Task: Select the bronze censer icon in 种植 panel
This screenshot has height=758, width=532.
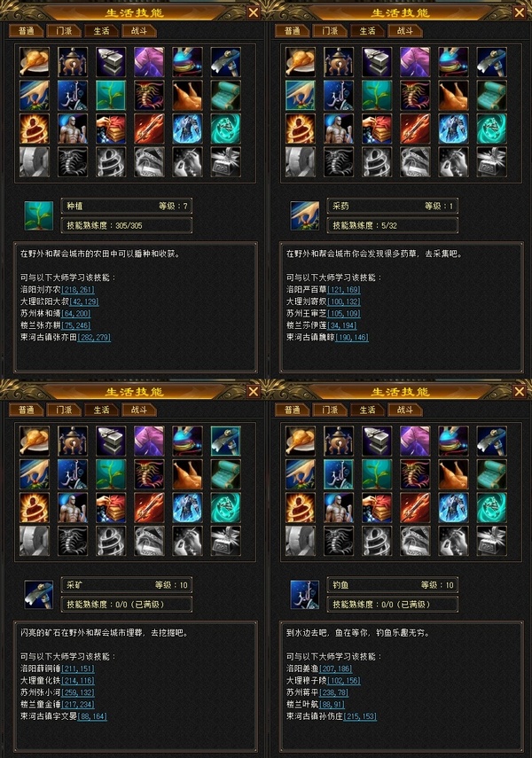Action: 73,62
